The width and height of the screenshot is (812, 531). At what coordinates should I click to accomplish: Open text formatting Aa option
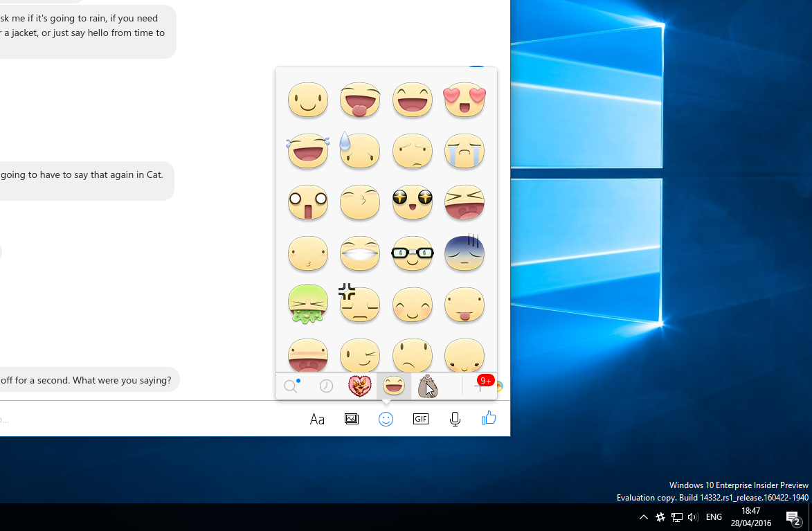click(317, 419)
